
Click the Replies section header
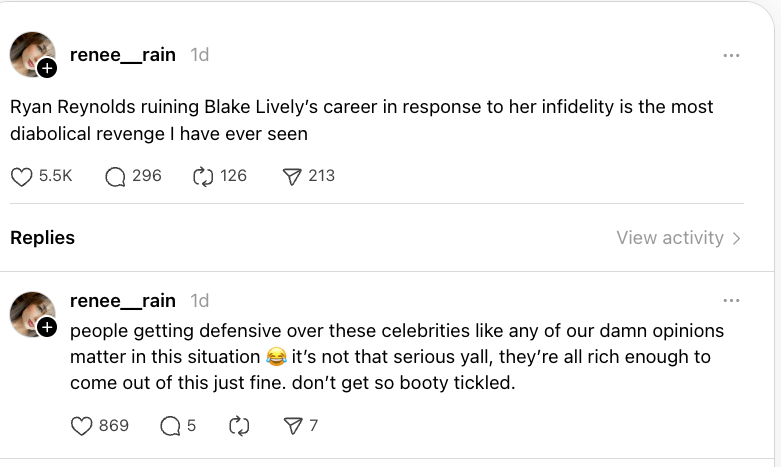pyautogui.click(x=42, y=238)
